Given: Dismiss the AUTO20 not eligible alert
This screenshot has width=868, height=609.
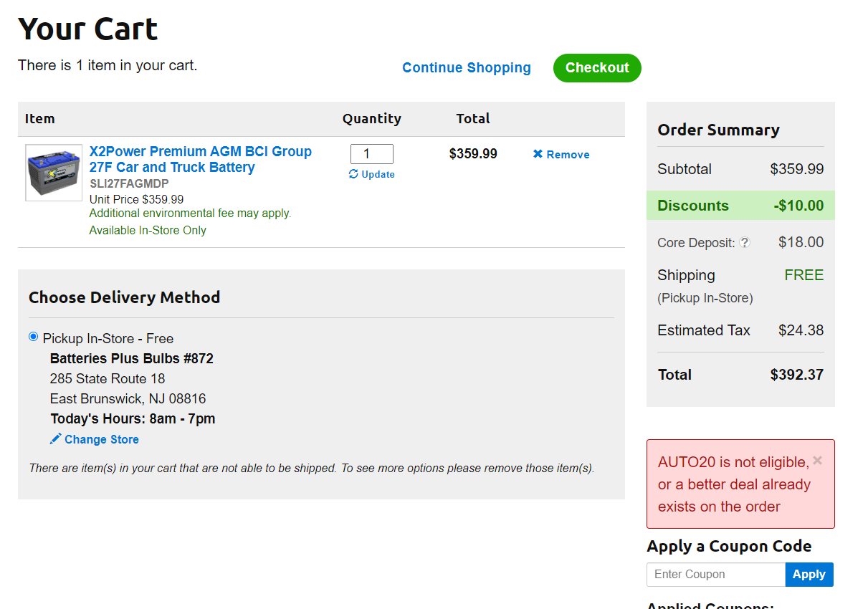Looking at the screenshot, I should (818, 461).
